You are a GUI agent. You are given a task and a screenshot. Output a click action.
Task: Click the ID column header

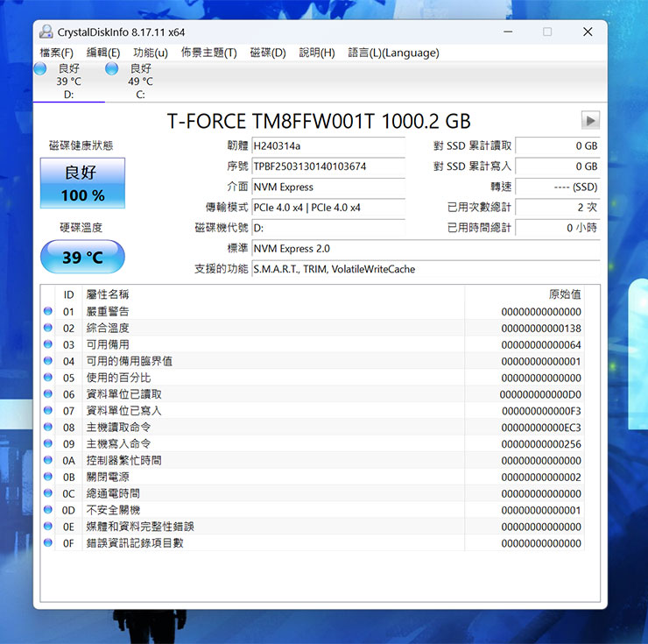pyautogui.click(x=68, y=294)
